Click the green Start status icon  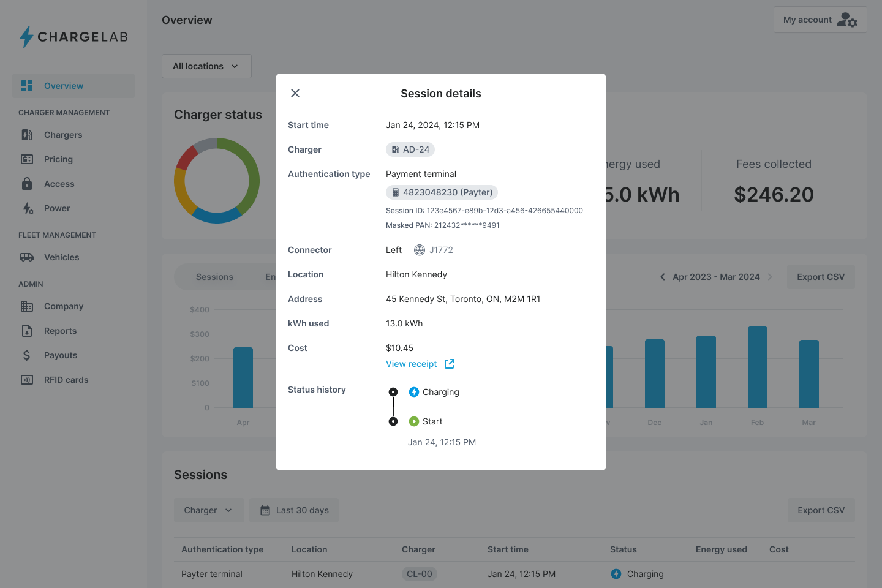click(414, 421)
